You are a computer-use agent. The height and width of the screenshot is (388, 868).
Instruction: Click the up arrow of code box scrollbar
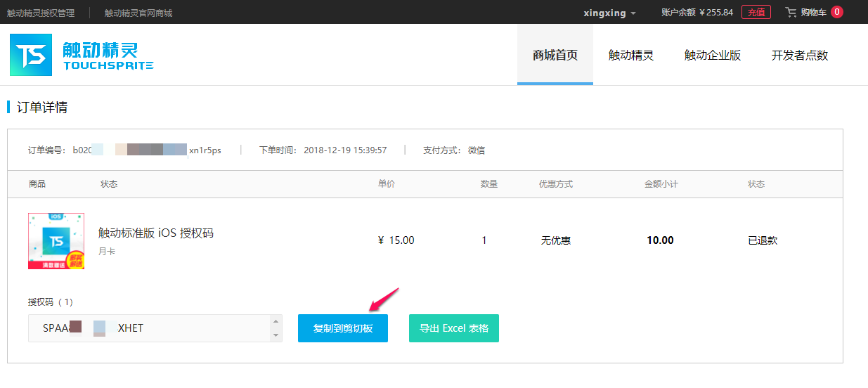(x=276, y=321)
